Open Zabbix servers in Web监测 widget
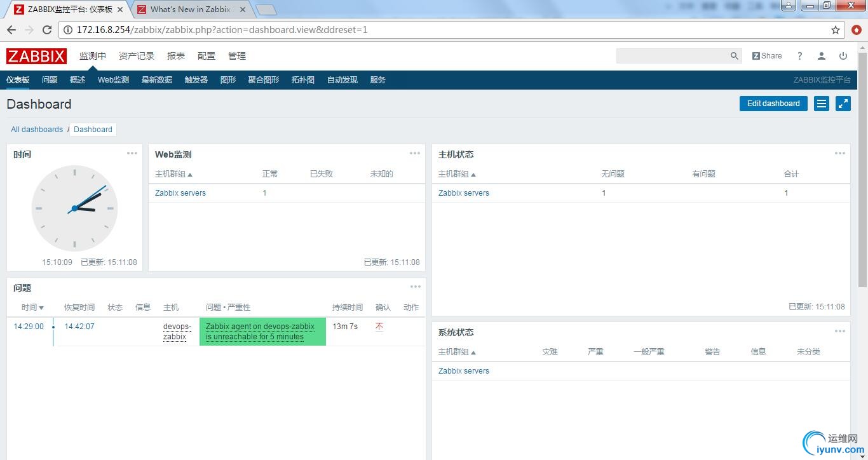The width and height of the screenshot is (868, 460). [180, 193]
